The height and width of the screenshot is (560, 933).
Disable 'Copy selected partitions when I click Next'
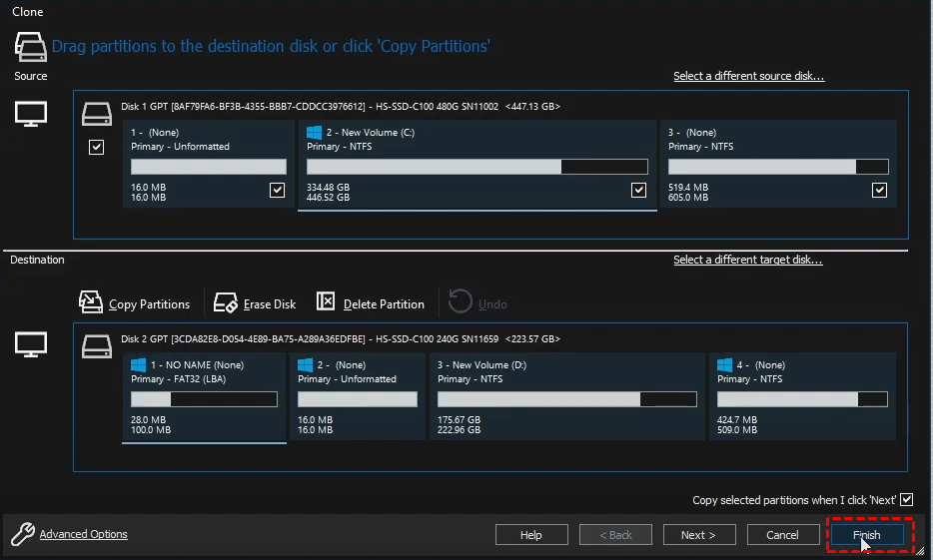[906, 500]
